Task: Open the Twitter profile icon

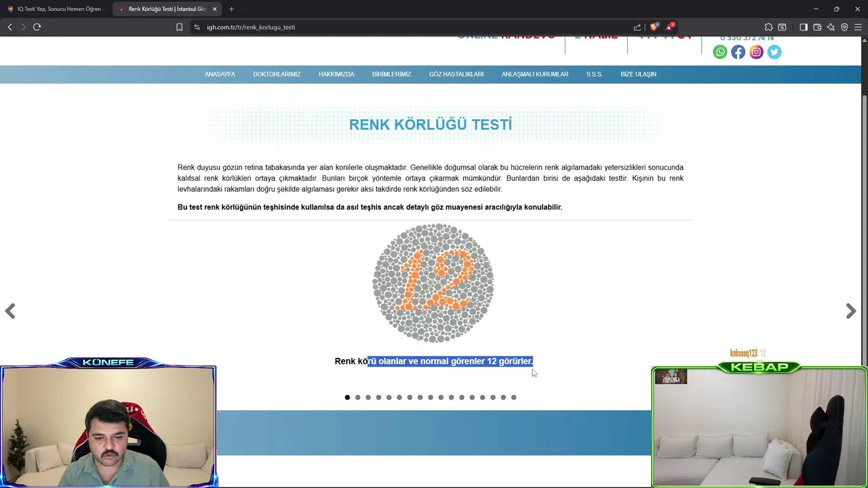Action: click(x=774, y=52)
